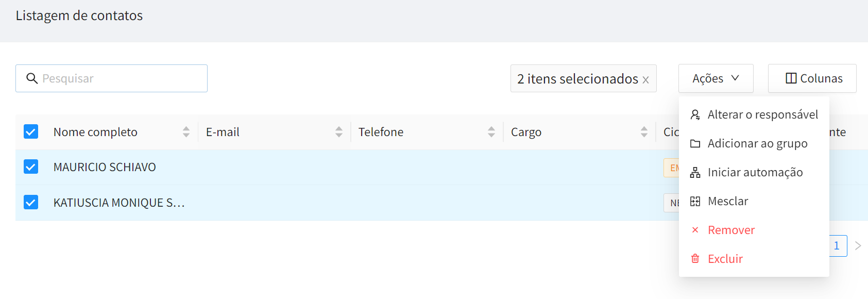This screenshot has width=868, height=299.
Task: Sort the E-mail column using its arrows
Action: [x=338, y=132]
